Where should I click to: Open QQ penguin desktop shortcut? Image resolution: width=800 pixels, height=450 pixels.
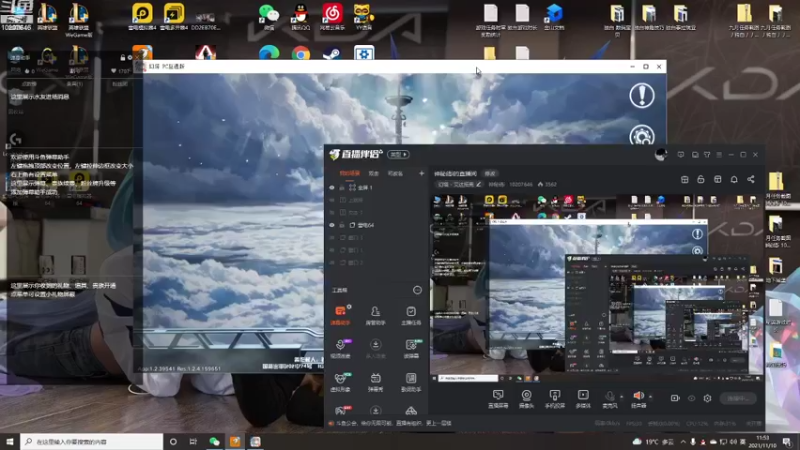point(301,16)
